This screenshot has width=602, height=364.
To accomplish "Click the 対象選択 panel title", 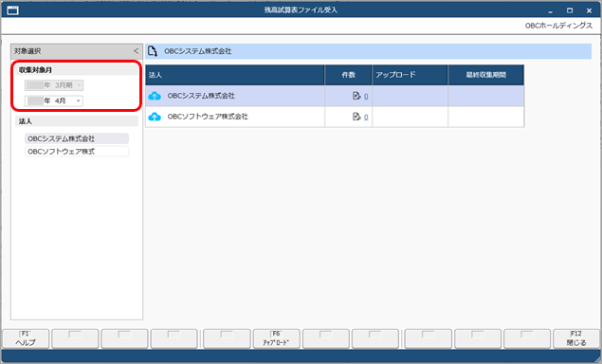I will pyautogui.click(x=27, y=51).
